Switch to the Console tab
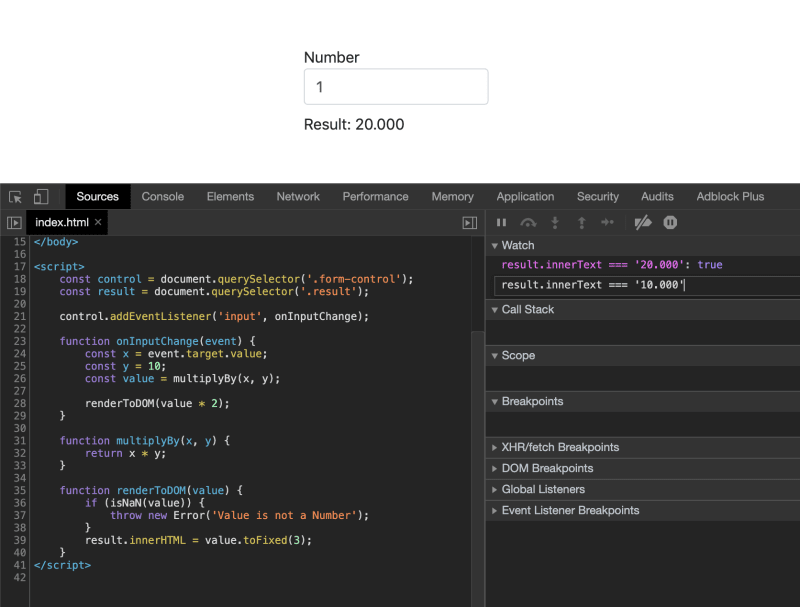 163,197
